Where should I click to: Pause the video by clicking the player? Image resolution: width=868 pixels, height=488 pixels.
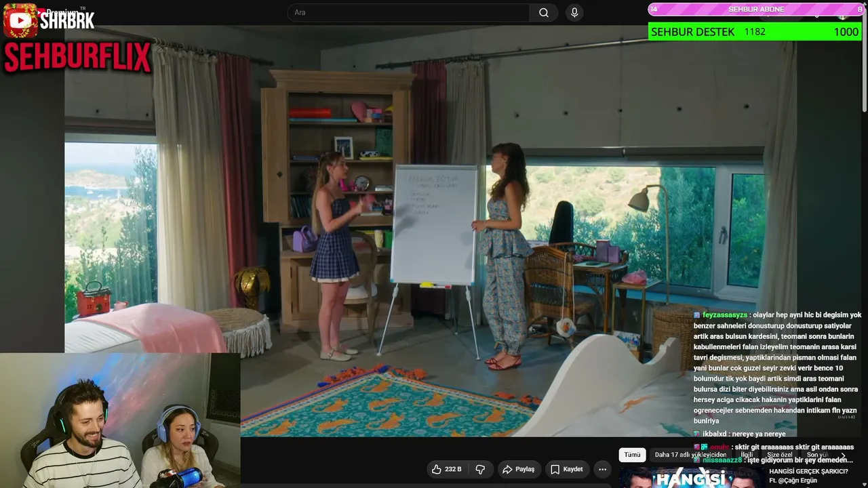click(431, 230)
